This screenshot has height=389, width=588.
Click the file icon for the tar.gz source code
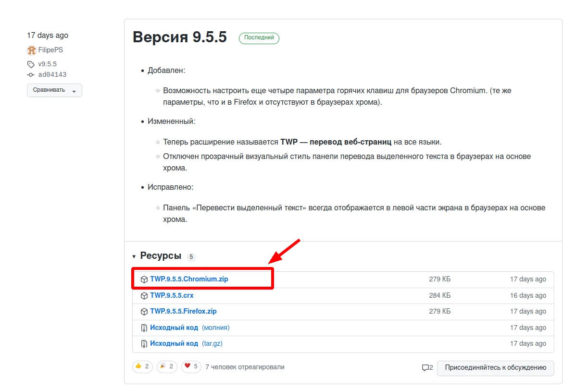pos(144,344)
